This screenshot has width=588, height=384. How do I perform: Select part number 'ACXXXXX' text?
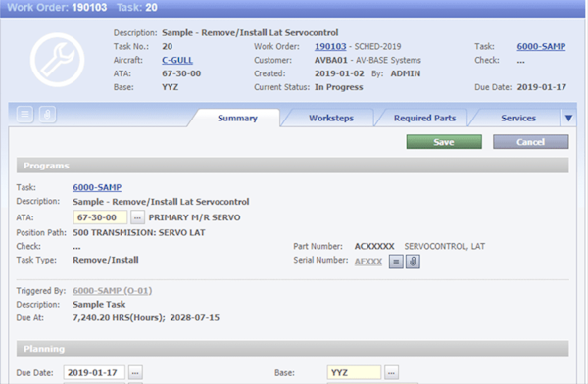tap(374, 247)
